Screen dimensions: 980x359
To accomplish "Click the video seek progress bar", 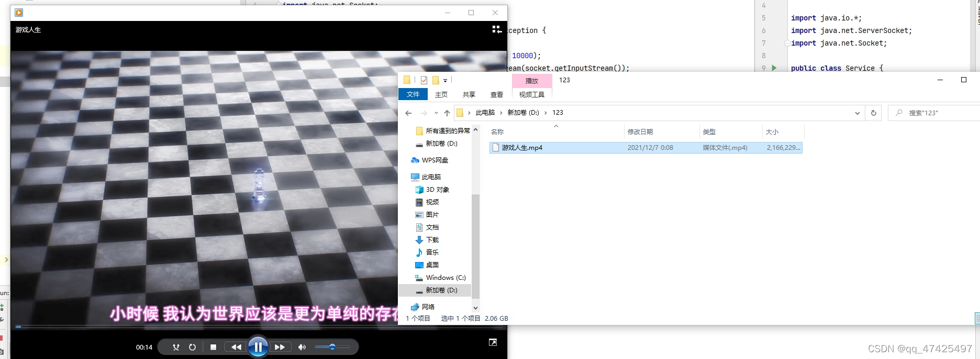I will point(259,327).
